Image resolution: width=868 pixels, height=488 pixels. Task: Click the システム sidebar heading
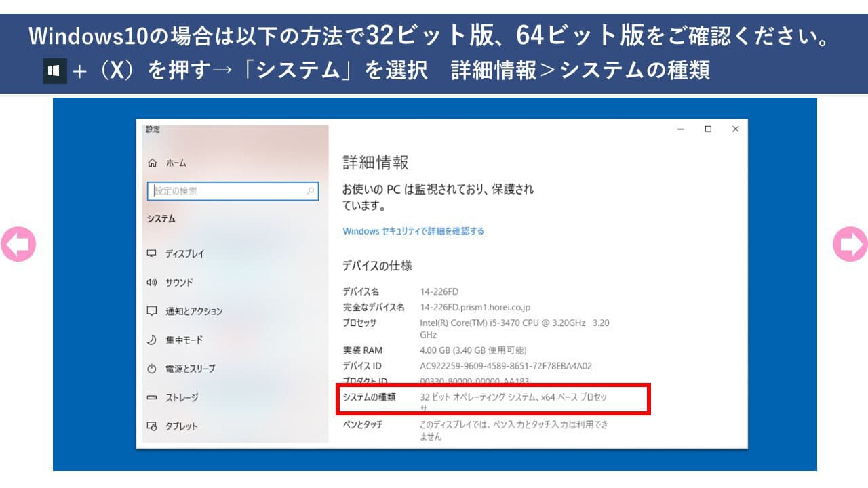(161, 219)
